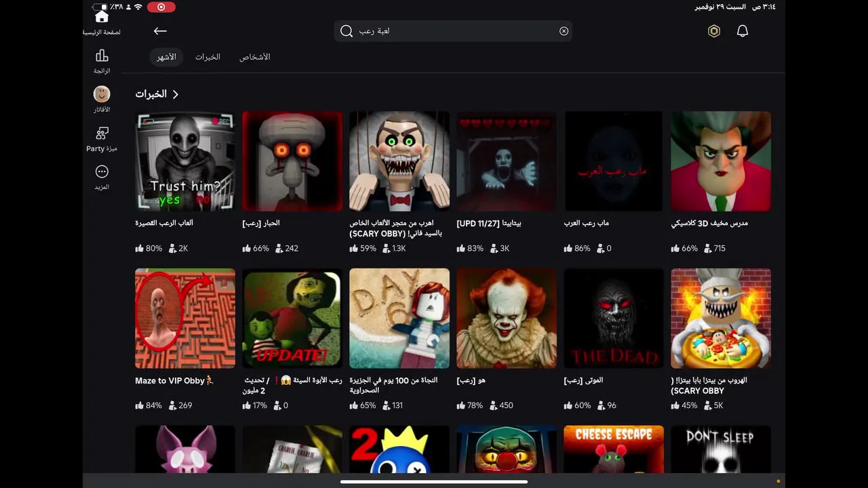Click the title رعب الأبوة السيئة
The width and height of the screenshot is (868, 488).
point(292,385)
